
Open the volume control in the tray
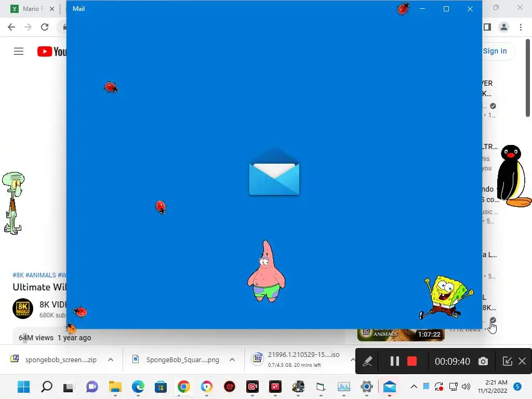coord(466,387)
